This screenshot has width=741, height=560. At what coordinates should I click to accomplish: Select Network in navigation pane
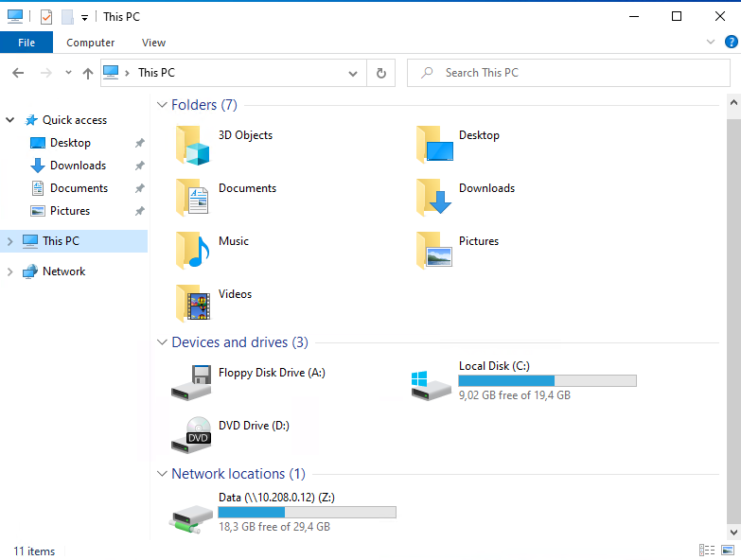click(x=63, y=271)
